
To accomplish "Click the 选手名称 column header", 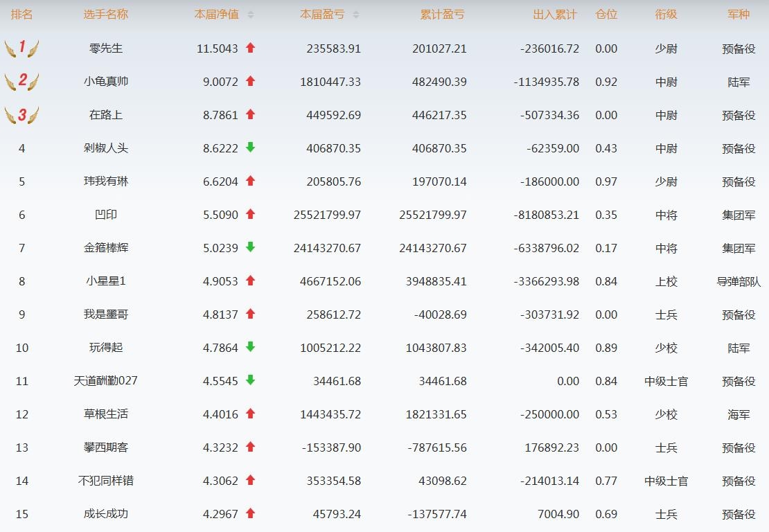I will [106, 15].
